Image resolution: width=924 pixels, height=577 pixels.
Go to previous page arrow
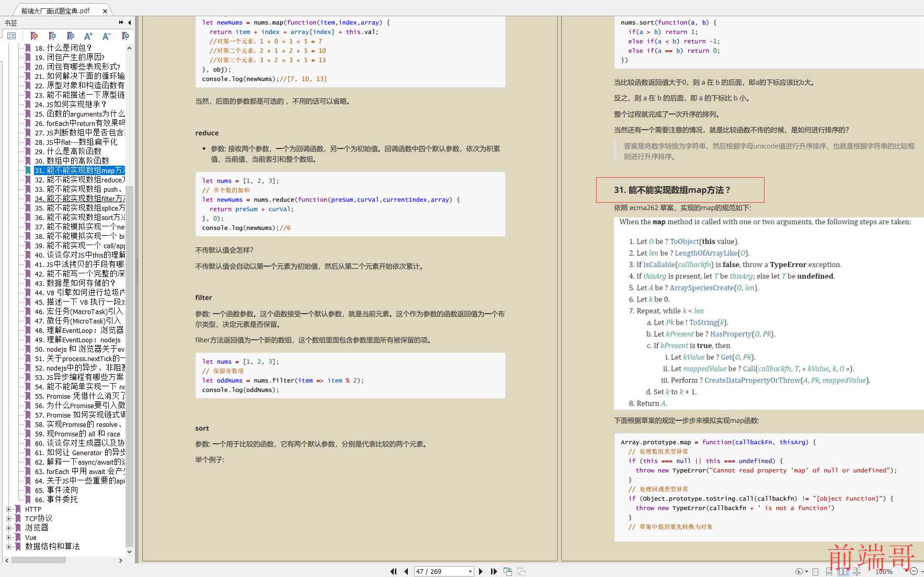click(406, 571)
